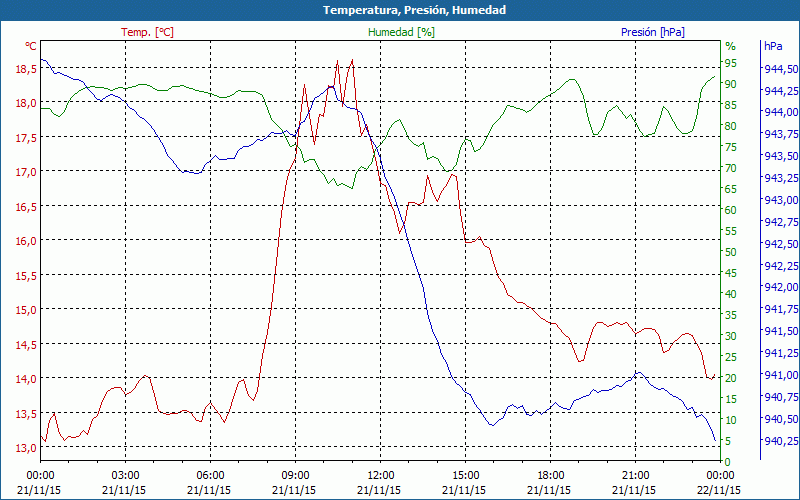This screenshot has height=500, width=800.
Task: Select the blue 'Presión [hPa]' legend label
Action: [x=653, y=32]
